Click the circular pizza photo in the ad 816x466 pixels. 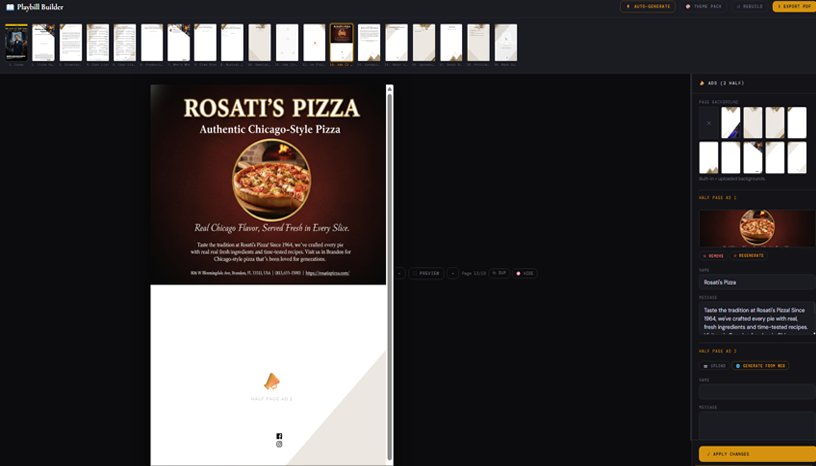(x=271, y=180)
